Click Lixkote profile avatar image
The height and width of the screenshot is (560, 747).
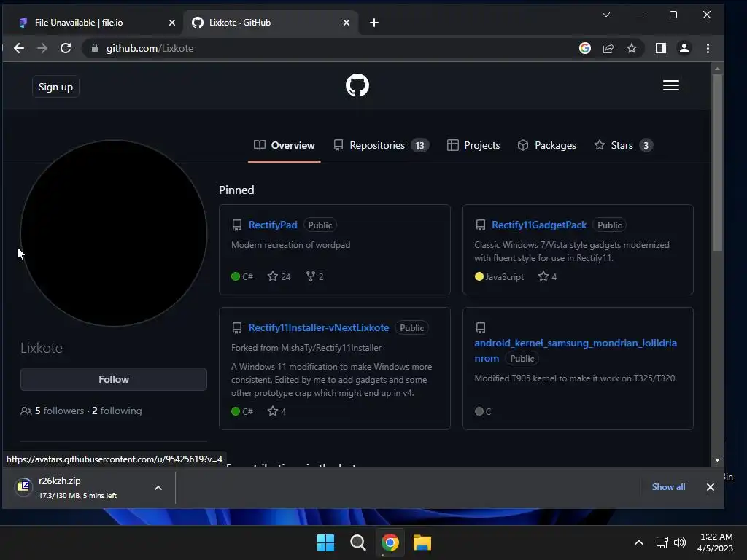point(113,233)
